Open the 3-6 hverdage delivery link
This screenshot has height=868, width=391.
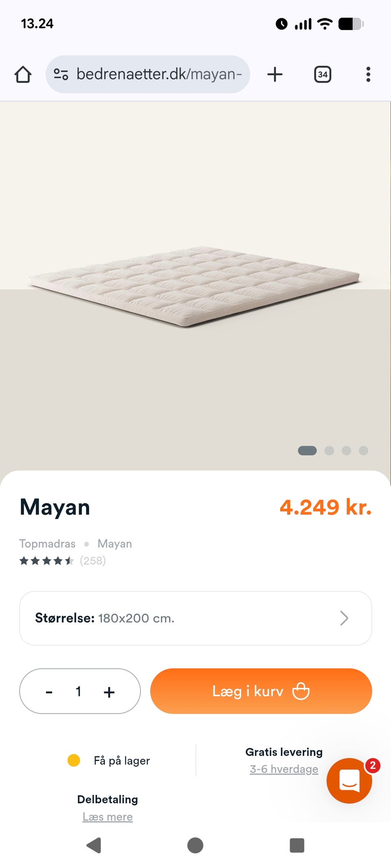tap(284, 769)
